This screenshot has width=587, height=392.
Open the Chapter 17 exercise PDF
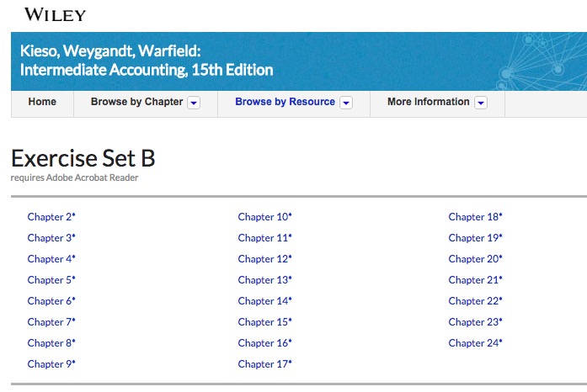(264, 364)
